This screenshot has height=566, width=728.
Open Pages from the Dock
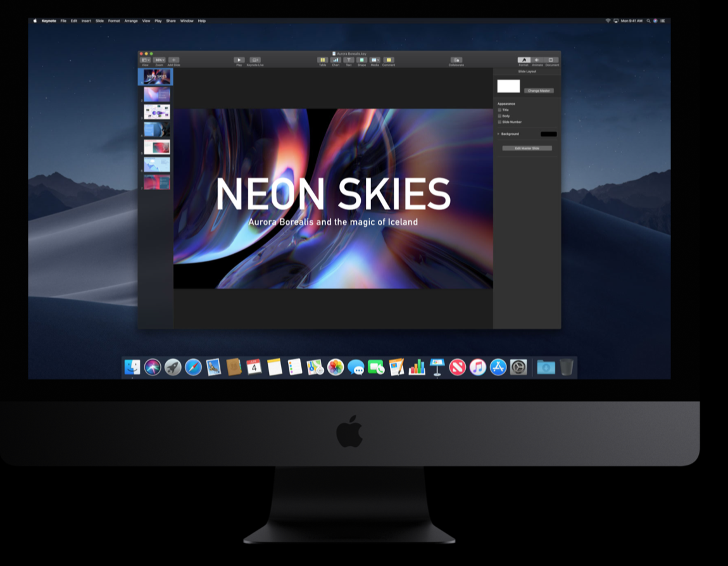396,367
